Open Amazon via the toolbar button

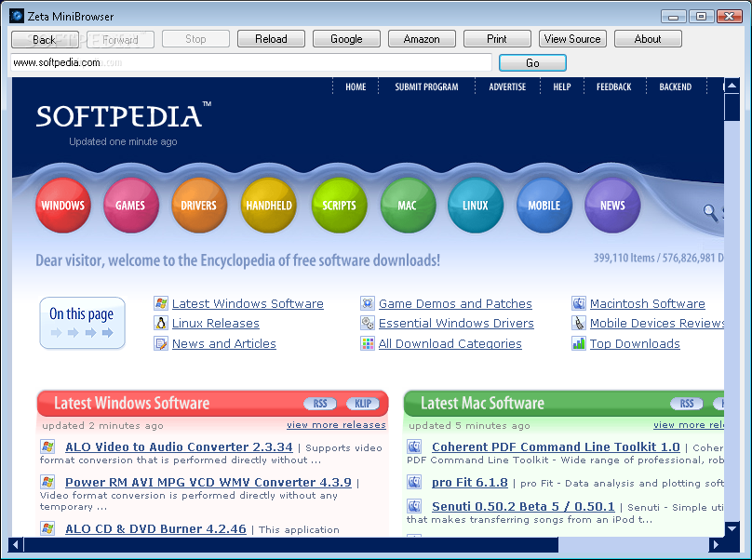(422, 39)
